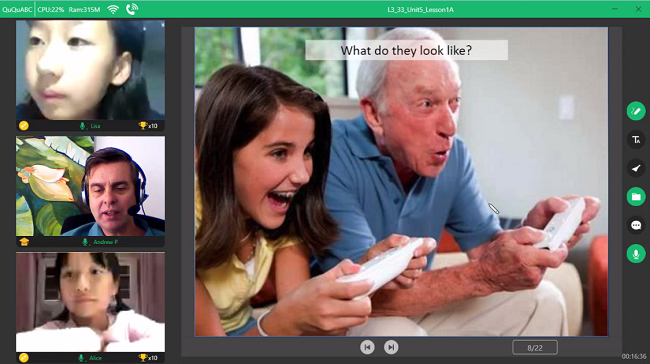Select the text annotation tool
This screenshot has width=650, height=364.
click(635, 140)
